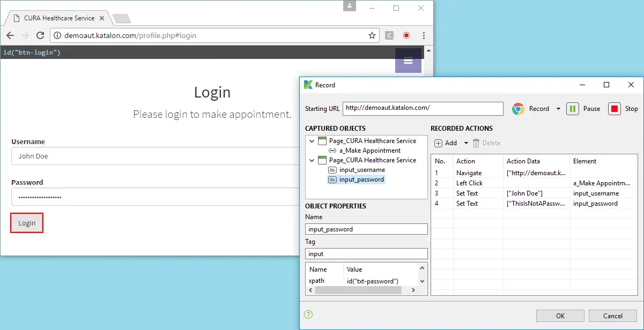
Task: Select a_Make Appointment in Captured Objects
Action: 370,151
